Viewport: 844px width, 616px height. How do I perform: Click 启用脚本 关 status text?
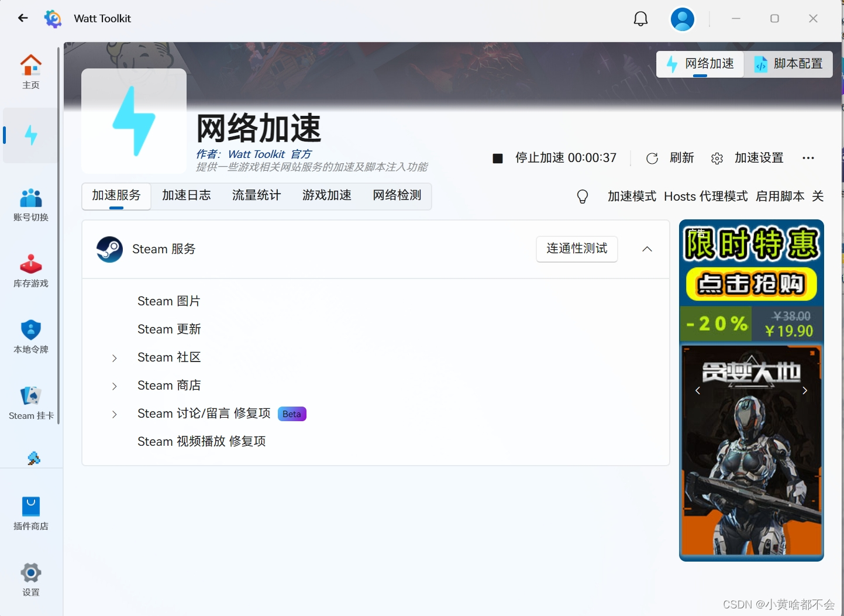coord(790,197)
